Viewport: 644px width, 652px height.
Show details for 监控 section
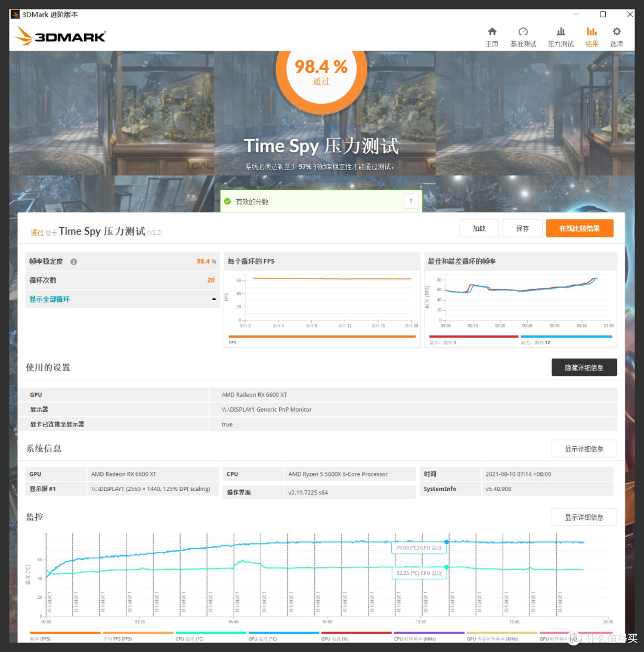584,517
